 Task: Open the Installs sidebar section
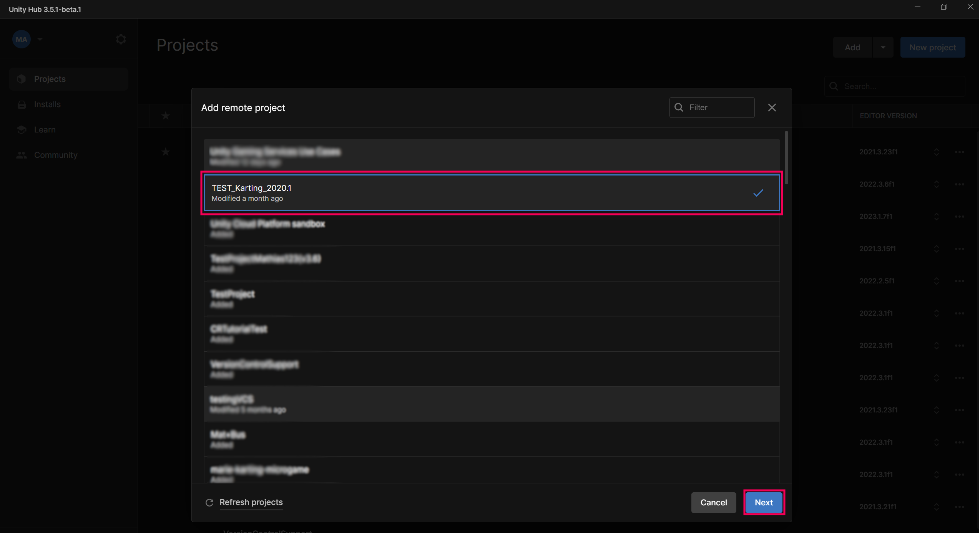click(47, 104)
